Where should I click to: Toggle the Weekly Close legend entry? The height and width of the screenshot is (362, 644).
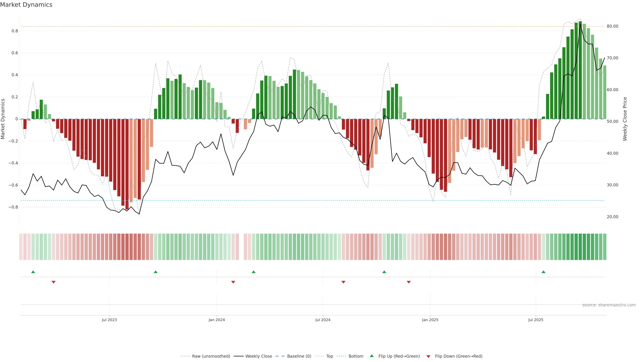(258, 356)
